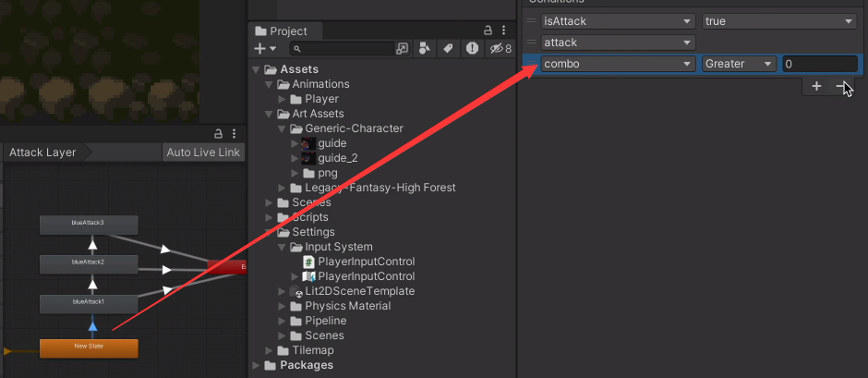Collapse the Animations folder
This screenshot has height=378, width=868.
[x=269, y=84]
